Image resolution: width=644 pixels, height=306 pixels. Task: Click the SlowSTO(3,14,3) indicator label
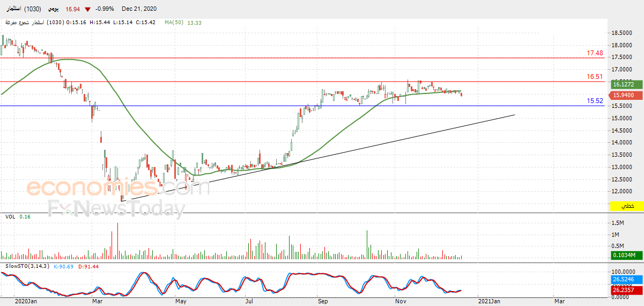pyautogui.click(x=27, y=266)
